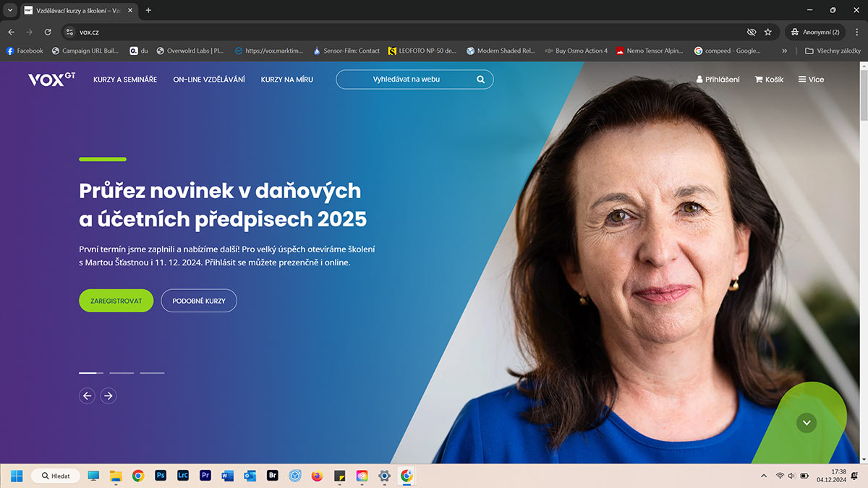Open Kurzy a semináře menu
The width and height of the screenshot is (868, 488).
[x=125, y=80]
